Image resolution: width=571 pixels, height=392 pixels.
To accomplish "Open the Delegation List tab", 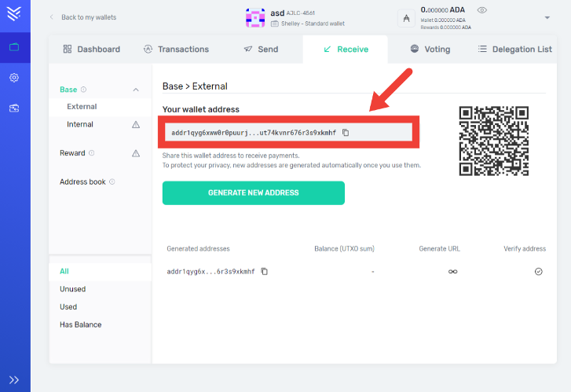I will tap(514, 49).
